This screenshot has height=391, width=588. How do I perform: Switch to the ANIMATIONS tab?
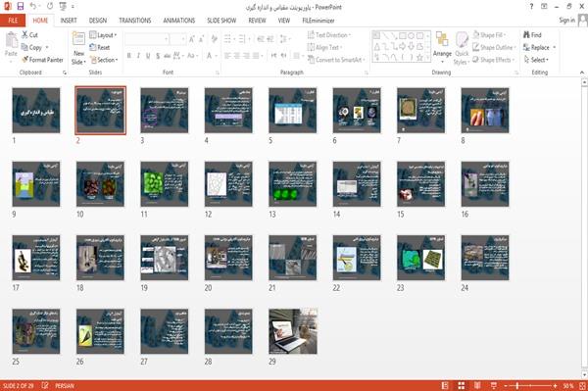179,21
